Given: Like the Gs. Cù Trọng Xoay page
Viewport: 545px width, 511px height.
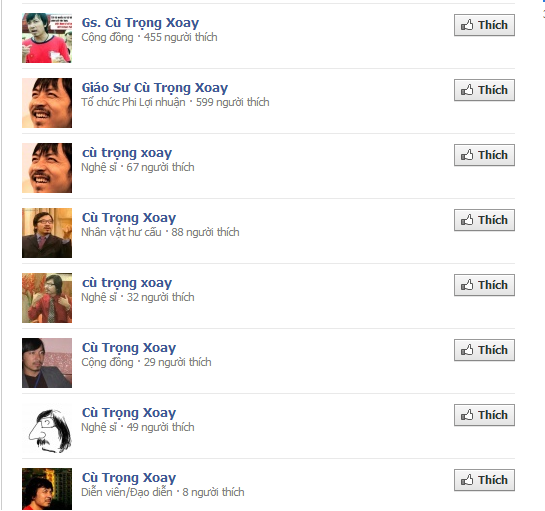Looking at the screenshot, I should 484,25.
